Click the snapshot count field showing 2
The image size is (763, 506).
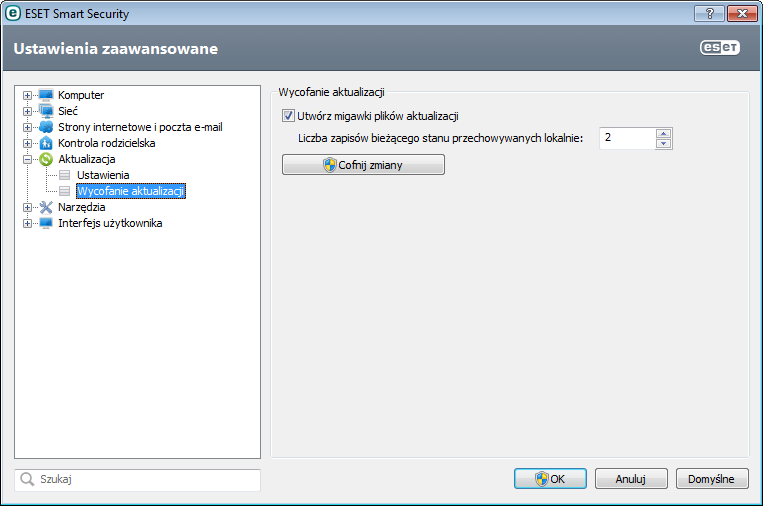[x=628, y=138]
